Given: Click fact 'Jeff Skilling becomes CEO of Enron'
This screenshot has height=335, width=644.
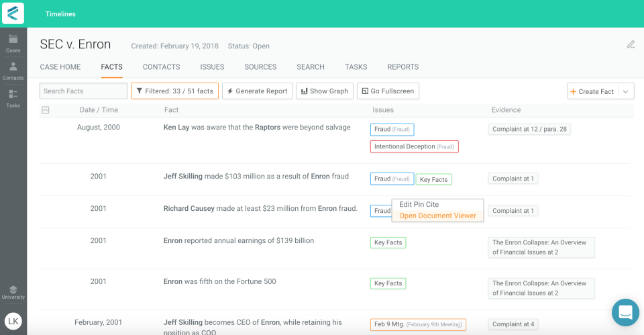Looking at the screenshot, I should pyautogui.click(x=253, y=327).
